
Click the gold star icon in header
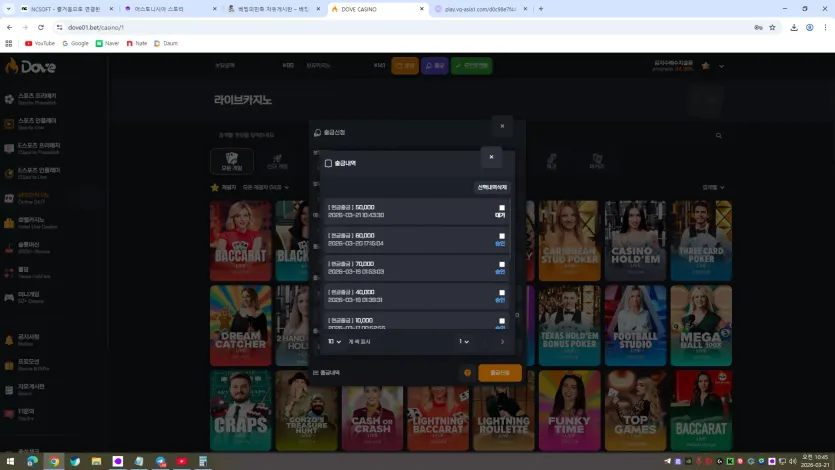(x=706, y=66)
